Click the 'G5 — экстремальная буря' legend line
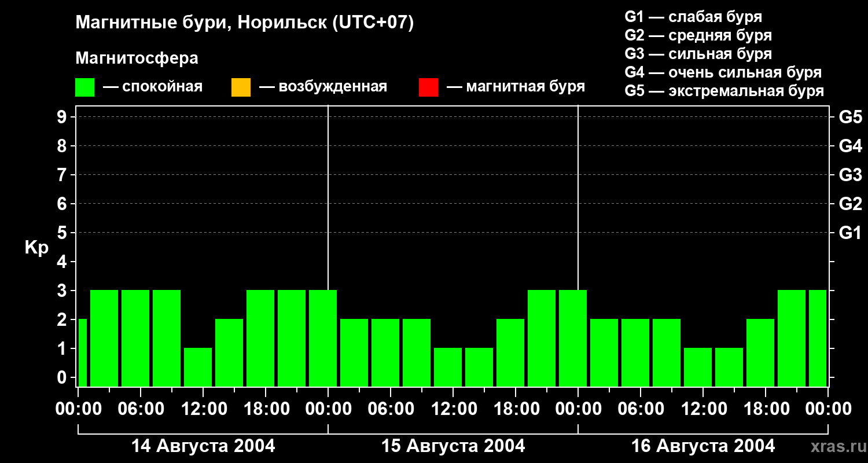Viewport: 868px width, 463px height. point(724,91)
